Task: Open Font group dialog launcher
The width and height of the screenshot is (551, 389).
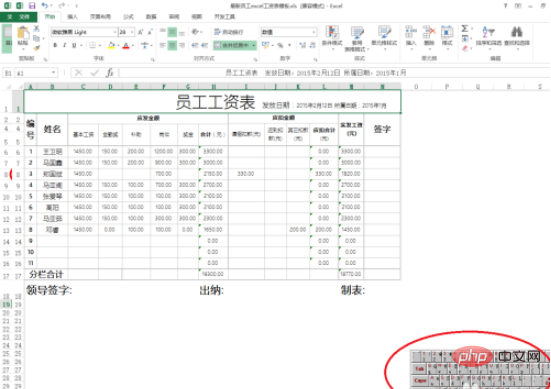Action: (x=153, y=60)
